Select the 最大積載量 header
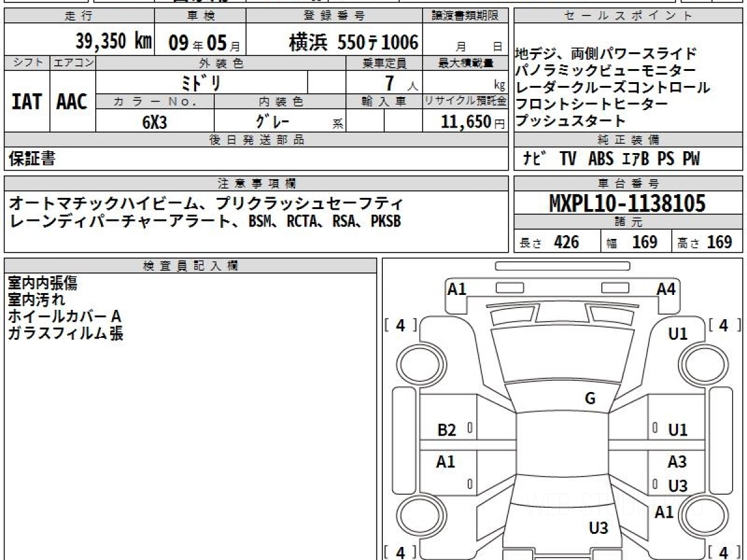 [466, 63]
